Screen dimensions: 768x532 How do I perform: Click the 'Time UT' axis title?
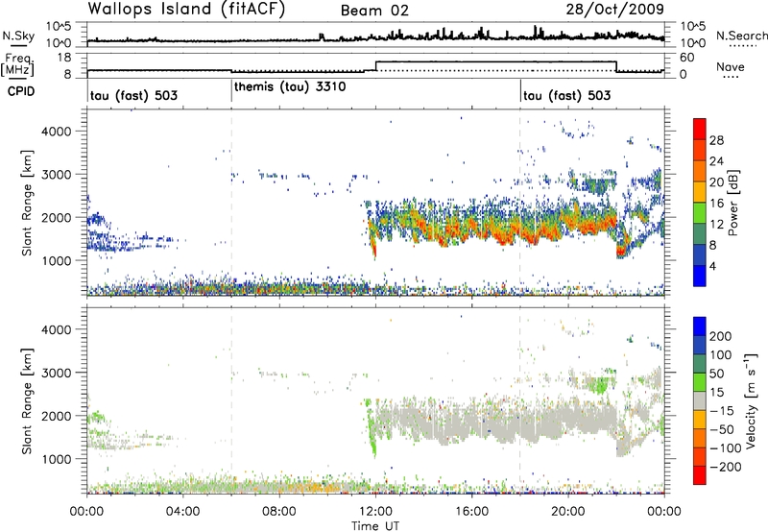pyautogui.click(x=375, y=526)
